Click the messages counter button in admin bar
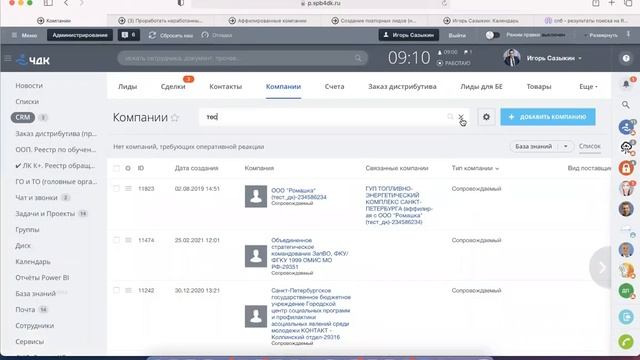Image resolution: width=640 pixels, height=360 pixels. point(129,35)
